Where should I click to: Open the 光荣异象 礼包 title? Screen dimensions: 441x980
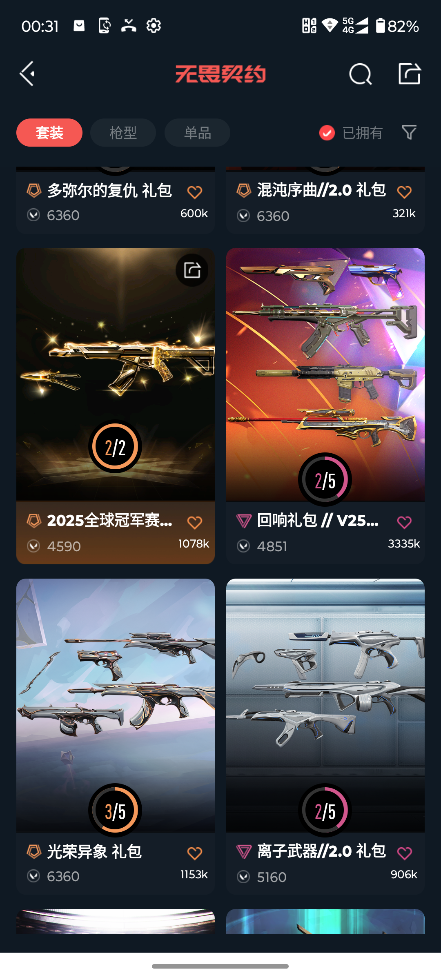94,852
